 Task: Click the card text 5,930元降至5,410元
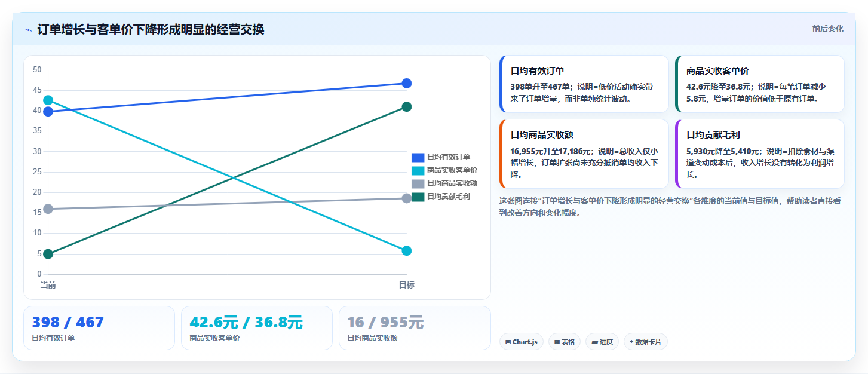coord(723,151)
